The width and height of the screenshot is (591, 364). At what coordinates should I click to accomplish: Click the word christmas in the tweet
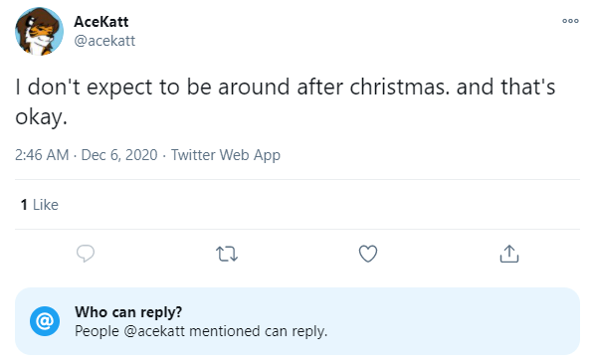click(x=398, y=87)
